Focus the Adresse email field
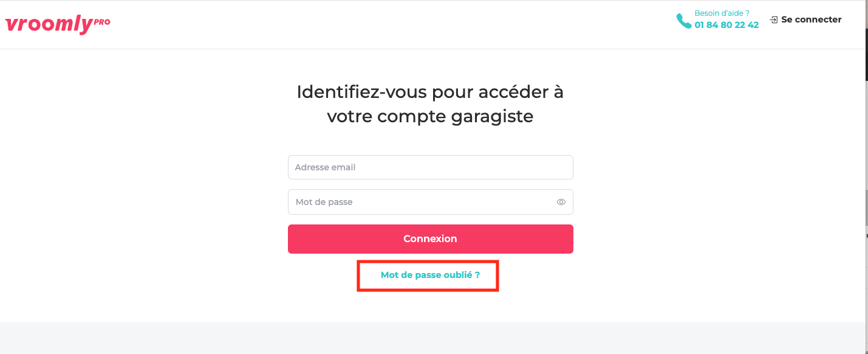Screen dimensions: 868x354 [x=430, y=167]
